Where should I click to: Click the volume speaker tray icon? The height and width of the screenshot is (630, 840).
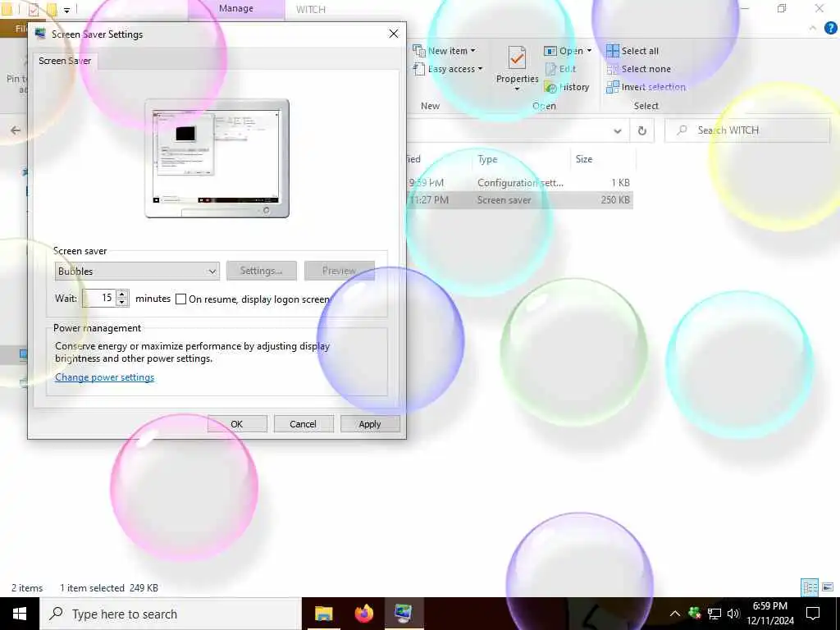[x=733, y=614]
